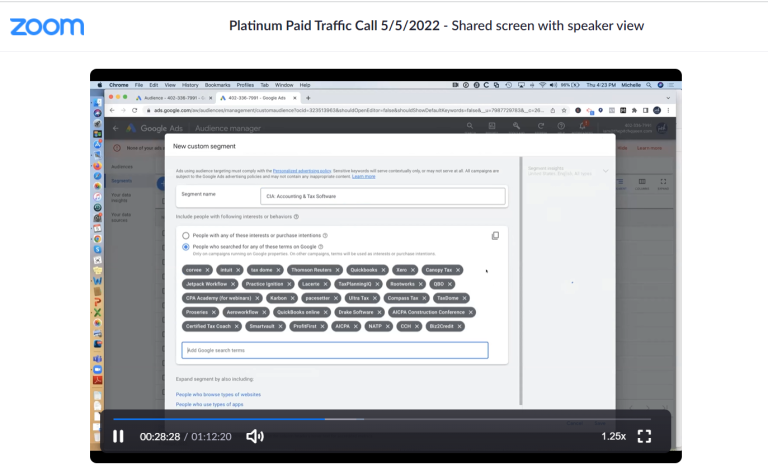Pause the video playback

click(x=118, y=436)
